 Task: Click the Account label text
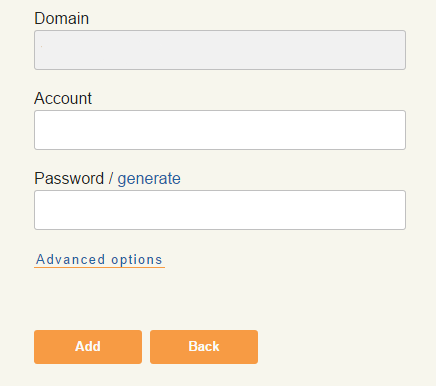pyautogui.click(x=63, y=98)
